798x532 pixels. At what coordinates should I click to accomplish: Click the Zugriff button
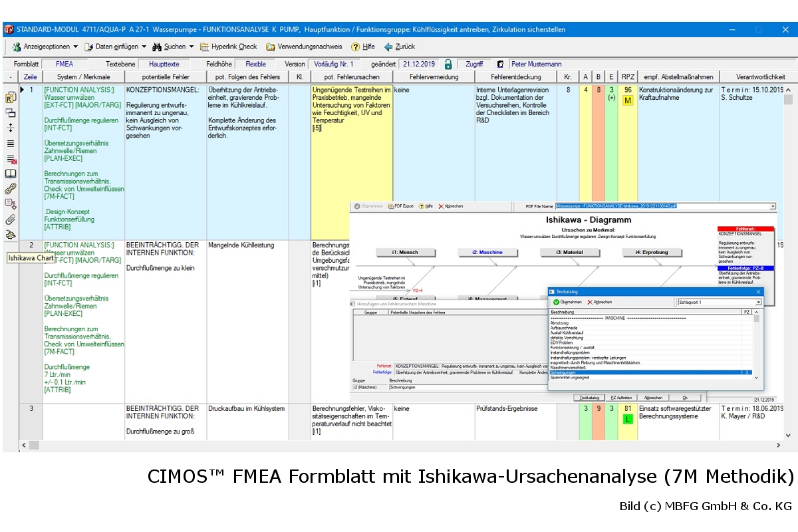click(474, 65)
